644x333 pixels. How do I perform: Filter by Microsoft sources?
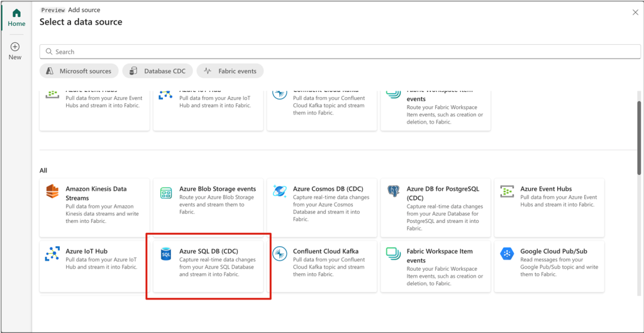79,71
